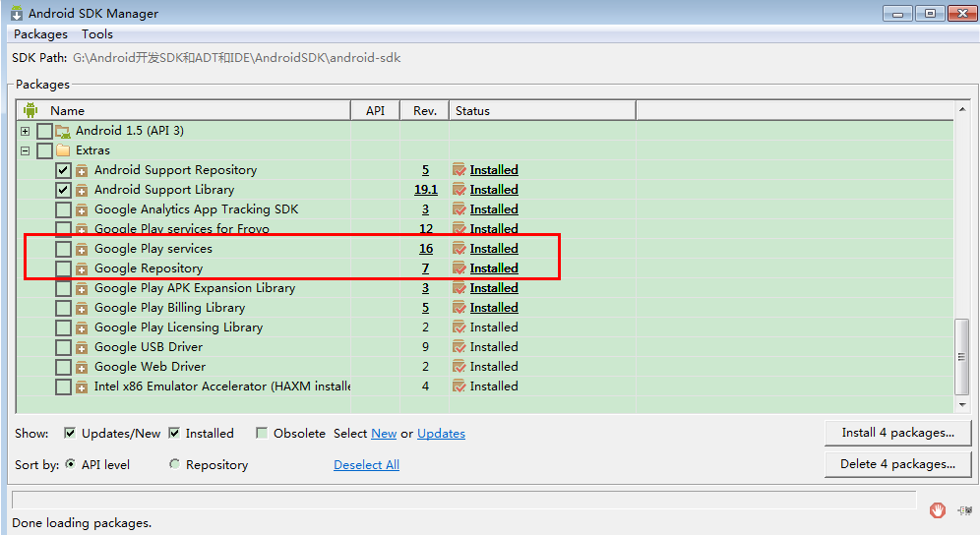Uncheck Android Support Library checkbox

pyautogui.click(x=63, y=190)
